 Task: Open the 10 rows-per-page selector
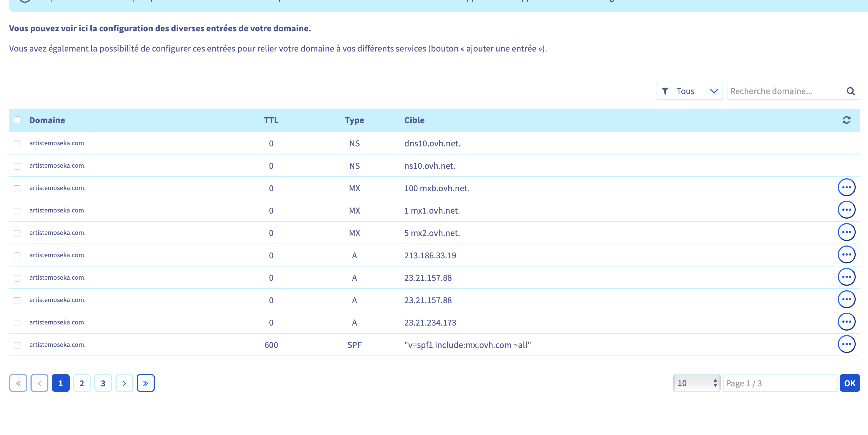(x=696, y=383)
